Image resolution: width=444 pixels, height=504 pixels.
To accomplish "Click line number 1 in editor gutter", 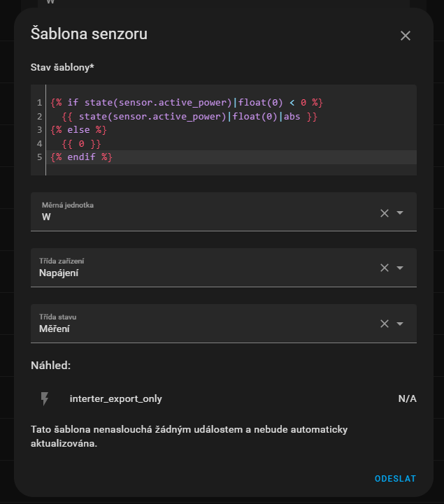I will click(x=40, y=103).
